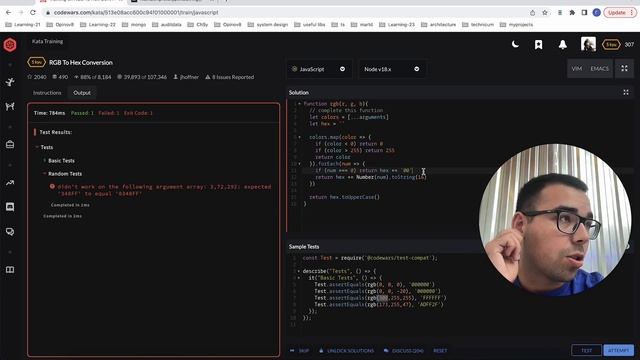The width and height of the screenshot is (640, 360).
Task: Switch to the Instructions tab
Action: pyautogui.click(x=47, y=93)
